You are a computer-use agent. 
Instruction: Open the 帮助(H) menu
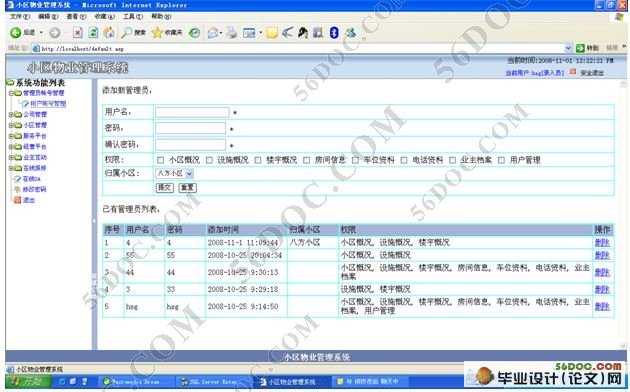click(x=161, y=16)
